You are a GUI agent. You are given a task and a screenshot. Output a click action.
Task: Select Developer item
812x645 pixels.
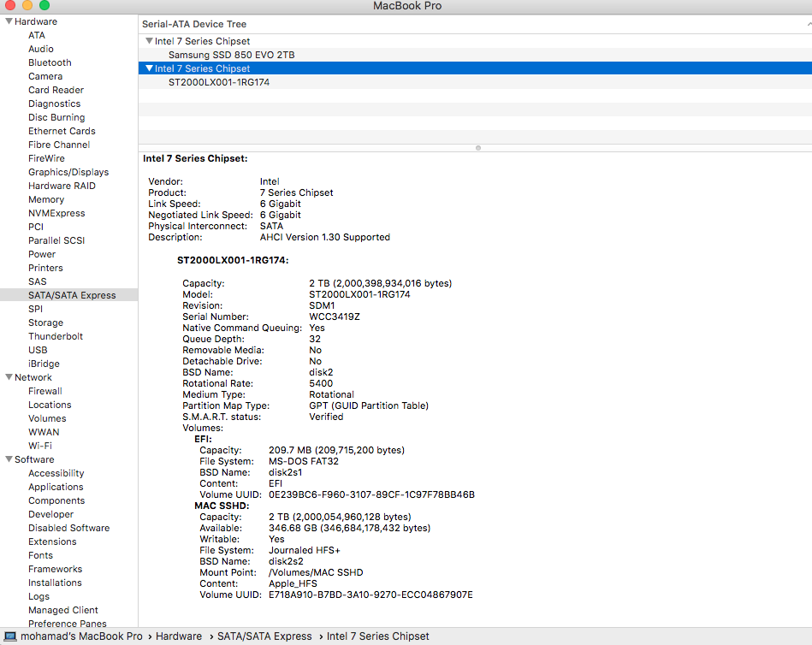[50, 515]
